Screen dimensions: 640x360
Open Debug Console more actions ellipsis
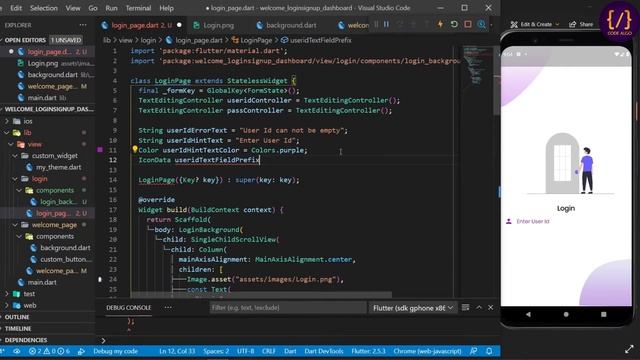click(168, 308)
